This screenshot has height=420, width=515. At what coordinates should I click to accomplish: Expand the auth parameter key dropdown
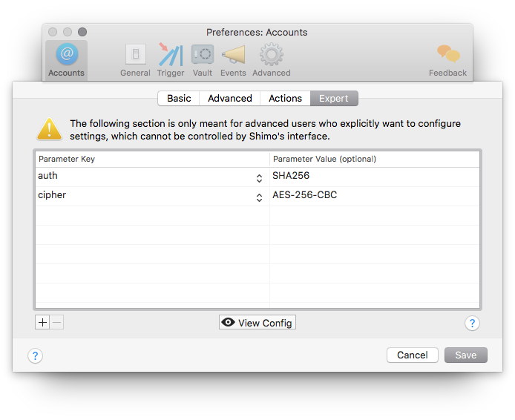click(259, 177)
